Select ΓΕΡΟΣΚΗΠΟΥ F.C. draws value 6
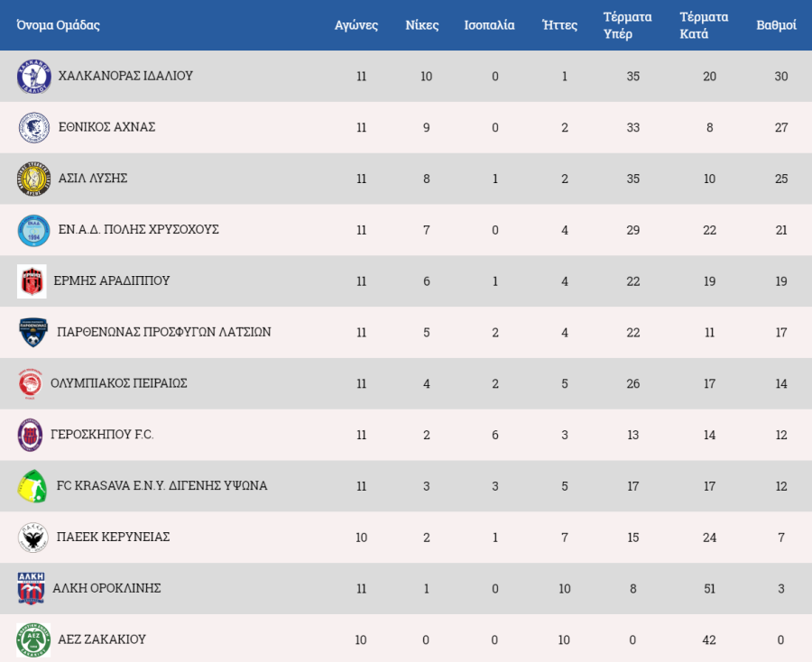 [495, 435]
